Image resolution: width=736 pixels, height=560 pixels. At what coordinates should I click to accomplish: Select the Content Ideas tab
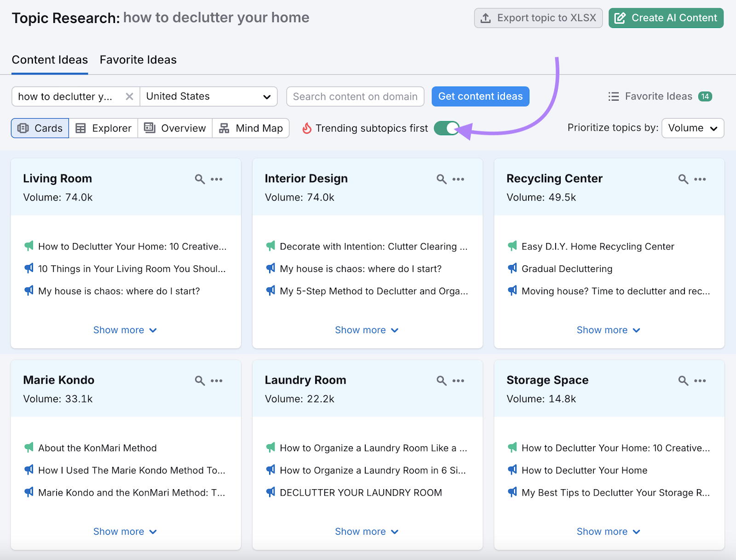(50, 59)
